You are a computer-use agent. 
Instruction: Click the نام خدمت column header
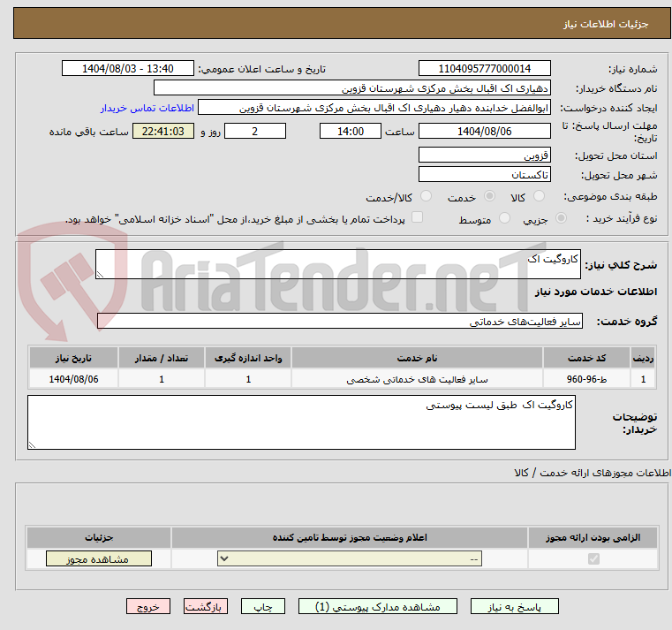(x=417, y=358)
